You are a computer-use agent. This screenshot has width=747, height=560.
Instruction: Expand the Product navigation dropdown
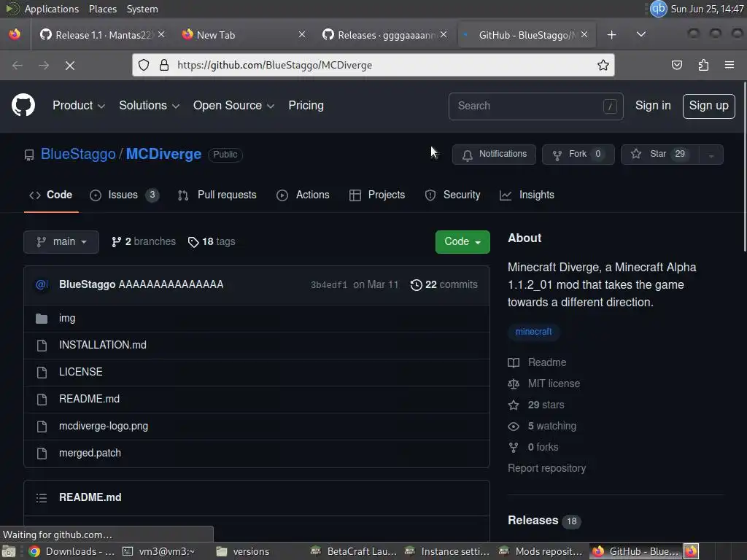tap(79, 105)
